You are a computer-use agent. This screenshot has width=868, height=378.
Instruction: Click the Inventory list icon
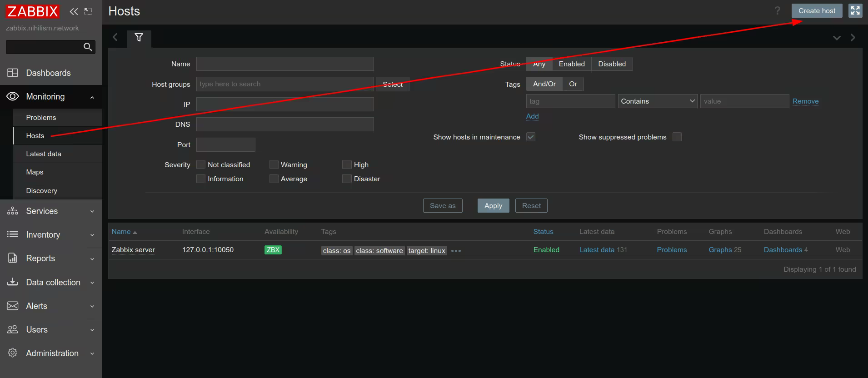13,234
